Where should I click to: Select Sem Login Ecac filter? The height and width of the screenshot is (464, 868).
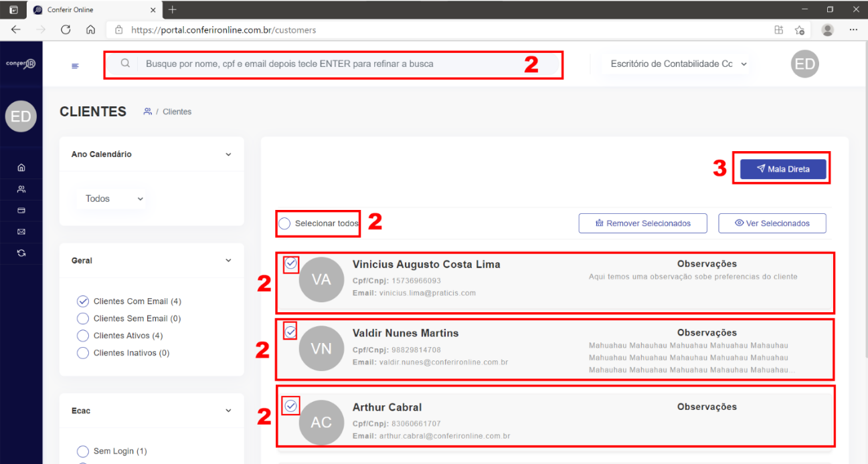83,451
